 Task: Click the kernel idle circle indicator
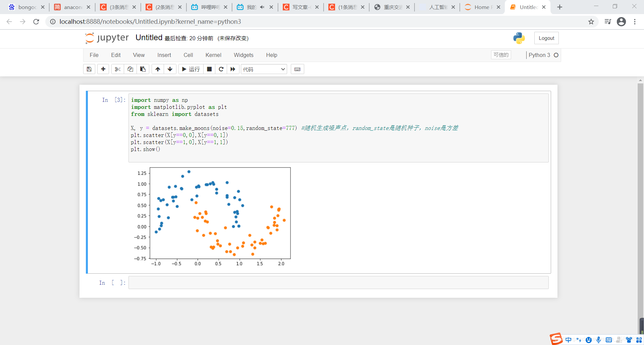(556, 55)
